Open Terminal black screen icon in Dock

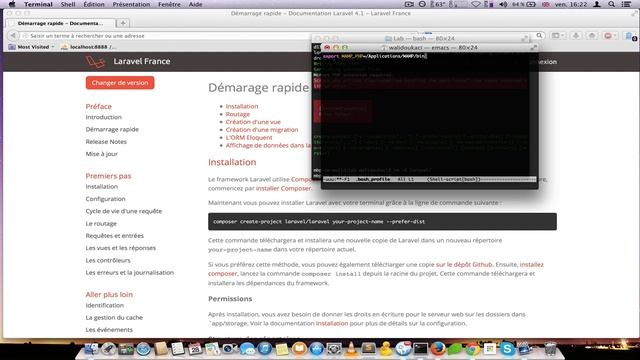click(x=420, y=349)
